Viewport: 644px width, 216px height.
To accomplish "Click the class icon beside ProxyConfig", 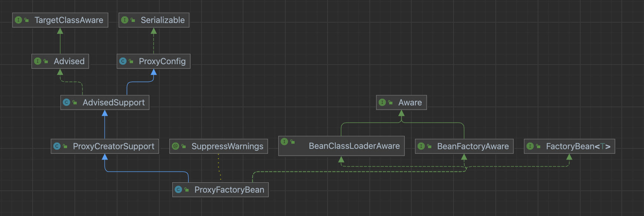I will 123,61.
